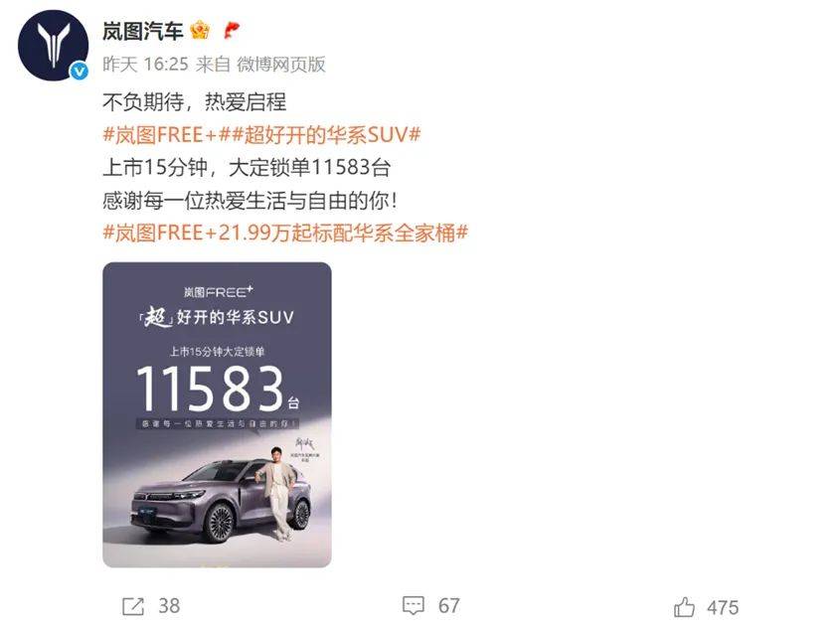This screenshot has height=629, width=840.
Task: Open comments via the speech bubble icon
Action: 413,606
